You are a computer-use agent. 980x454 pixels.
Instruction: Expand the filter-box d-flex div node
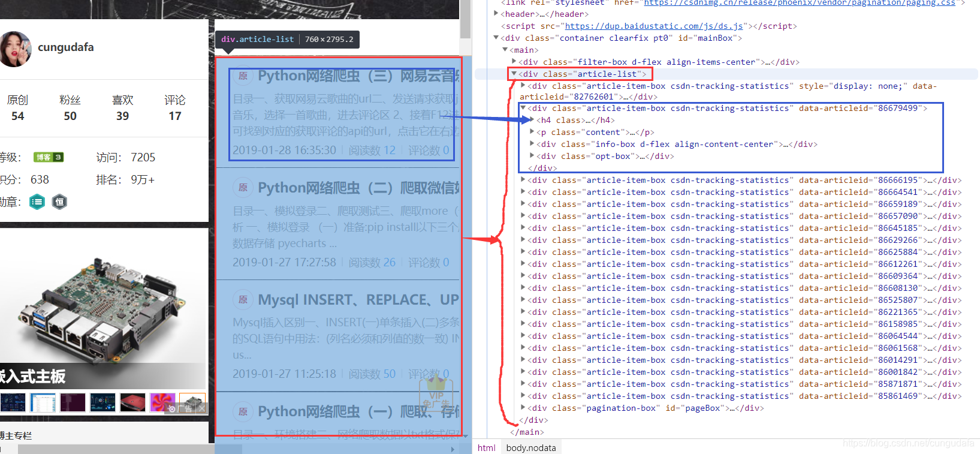(514, 62)
